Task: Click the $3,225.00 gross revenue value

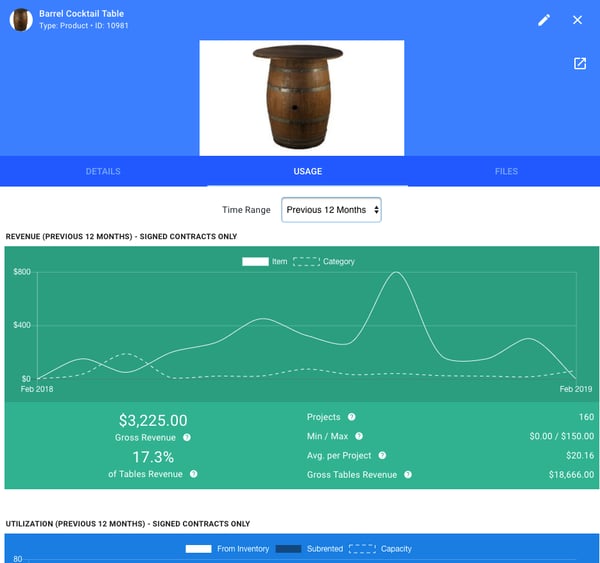Action: click(153, 420)
